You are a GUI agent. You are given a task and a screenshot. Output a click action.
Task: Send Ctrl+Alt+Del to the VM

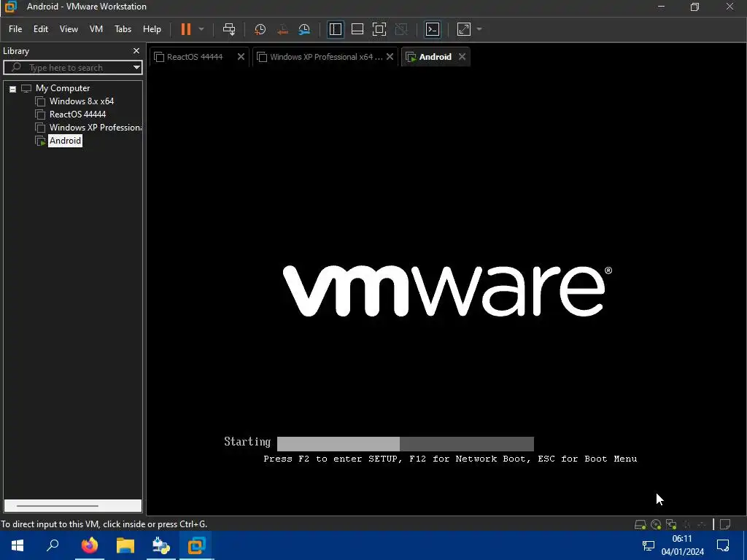coord(229,29)
